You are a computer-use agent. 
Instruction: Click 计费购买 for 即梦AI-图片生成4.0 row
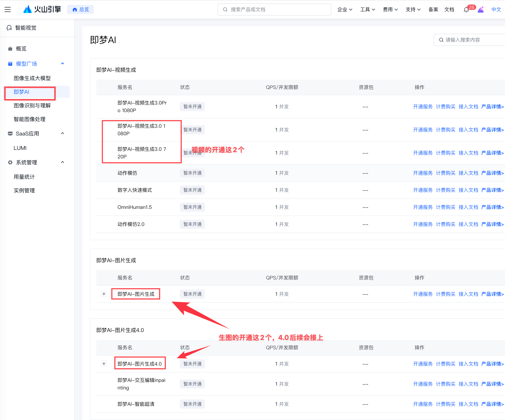(x=446, y=364)
